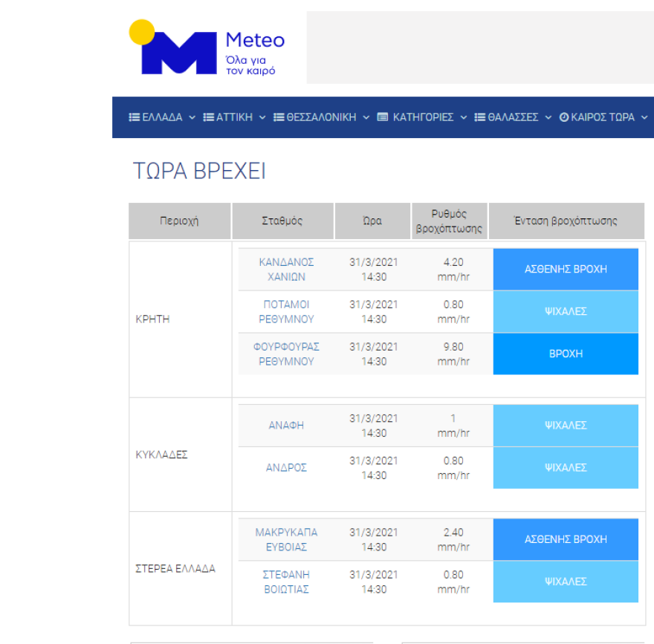654x644 pixels.
Task: Select the list icon before ΘΕΣΣΑΛΟΝΙΚΗ
Action: coord(279,117)
